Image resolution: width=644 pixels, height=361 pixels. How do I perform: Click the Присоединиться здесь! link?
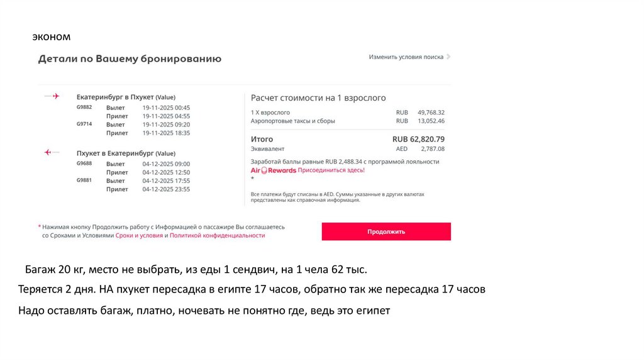point(331,170)
